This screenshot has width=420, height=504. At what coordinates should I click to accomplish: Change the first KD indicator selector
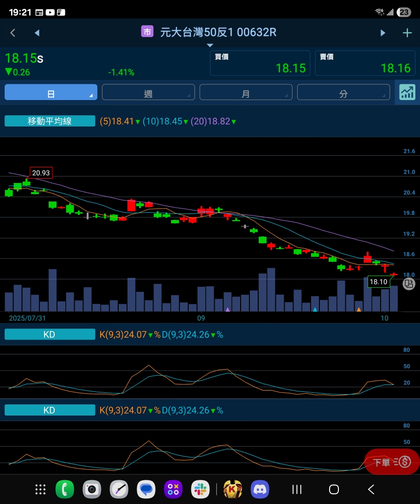click(x=50, y=334)
